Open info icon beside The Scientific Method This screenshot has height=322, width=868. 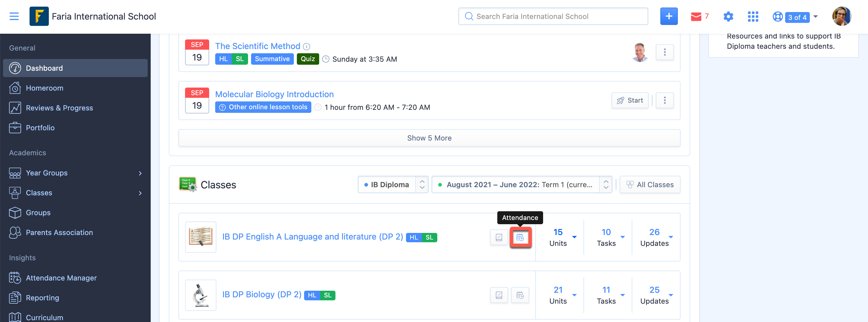pos(306,46)
